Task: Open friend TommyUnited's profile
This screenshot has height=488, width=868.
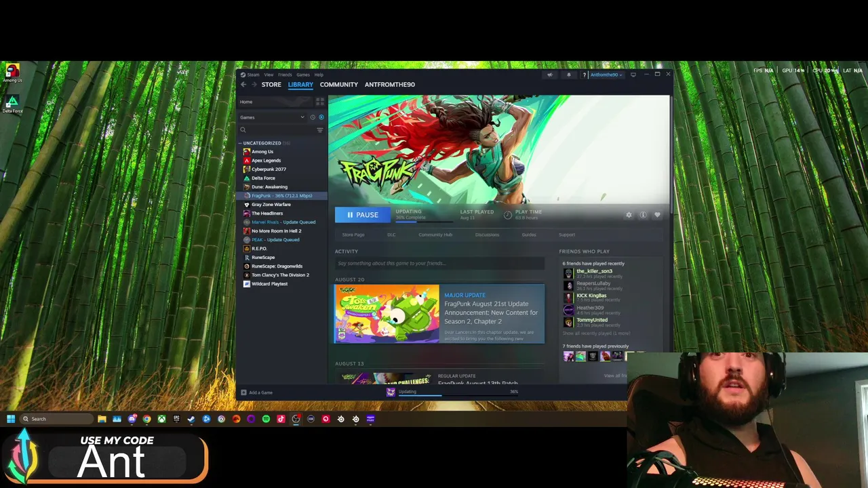Action: pyautogui.click(x=592, y=320)
